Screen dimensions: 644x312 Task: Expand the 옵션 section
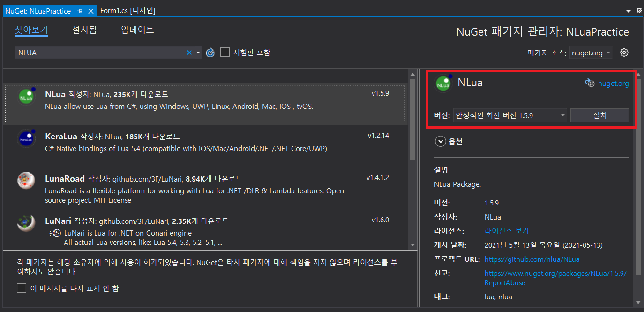pos(441,141)
